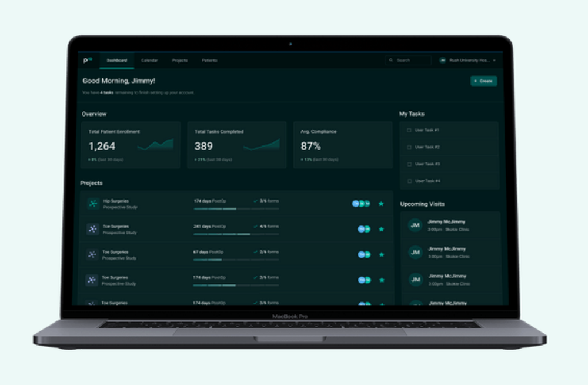The image size is (588, 385).
Task: Click the 'Projects' section heading above list
Action: click(91, 183)
